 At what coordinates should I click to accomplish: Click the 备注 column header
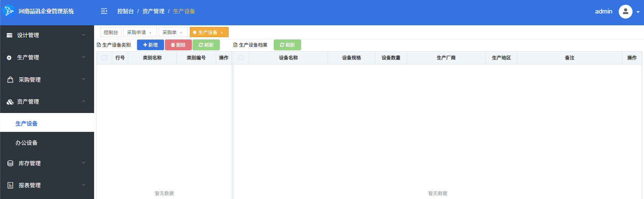coord(569,58)
